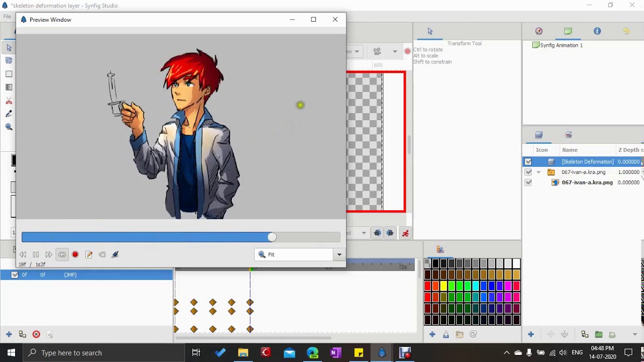Screen dimensions: 644x362
Task: Add a color to the palette
Action: pos(432,334)
